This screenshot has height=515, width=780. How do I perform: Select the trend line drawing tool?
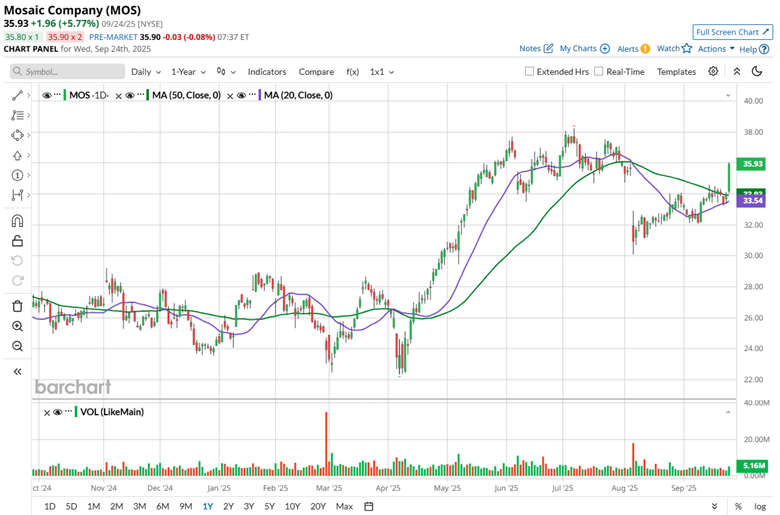tap(17, 95)
